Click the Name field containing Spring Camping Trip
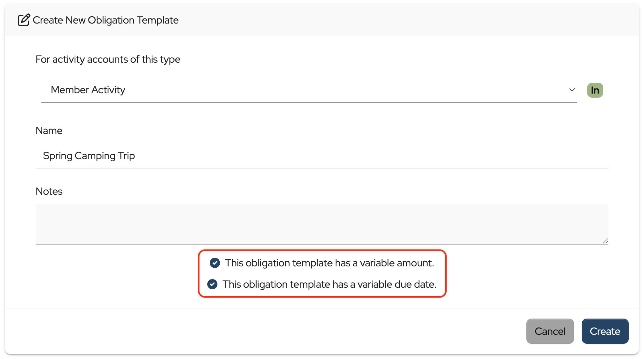 tap(322, 156)
